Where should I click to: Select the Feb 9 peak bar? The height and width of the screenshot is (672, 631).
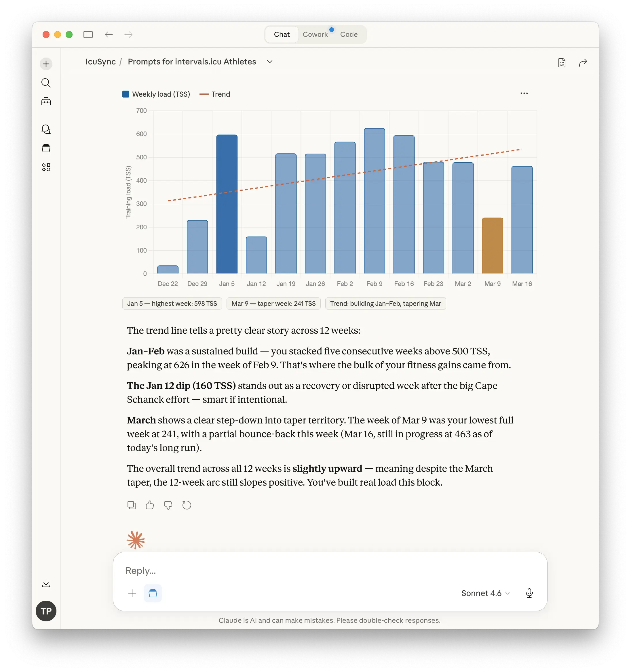tap(375, 201)
